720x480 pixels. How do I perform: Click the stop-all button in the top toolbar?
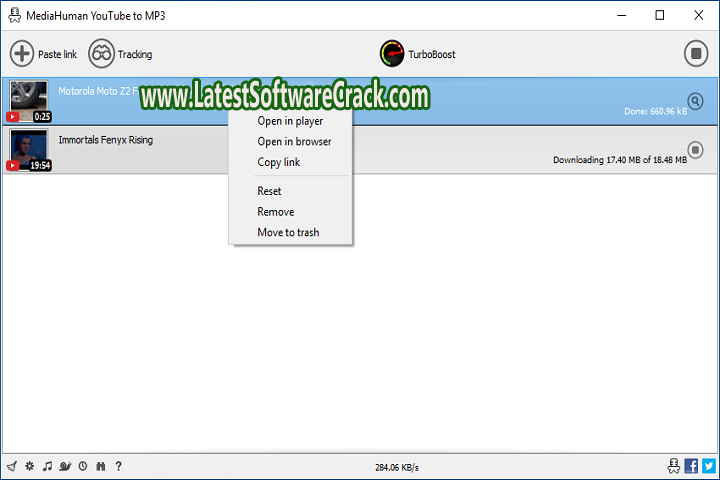pyautogui.click(x=695, y=54)
